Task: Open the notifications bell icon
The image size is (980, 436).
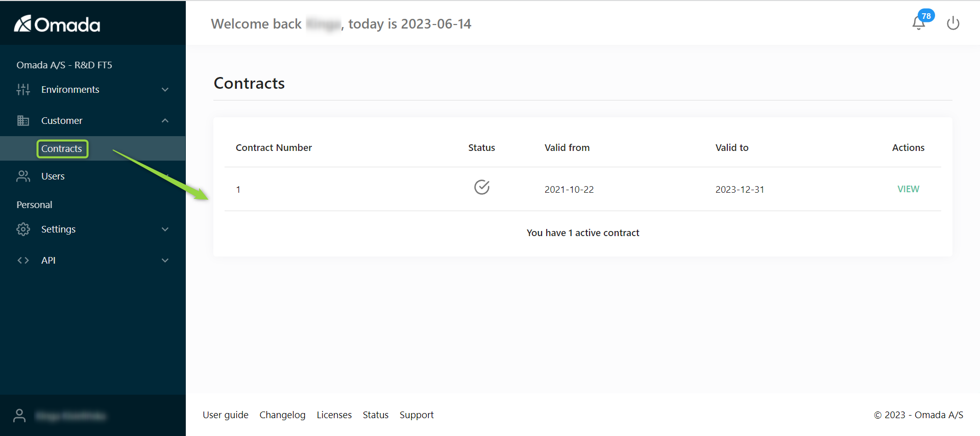Action: tap(919, 23)
